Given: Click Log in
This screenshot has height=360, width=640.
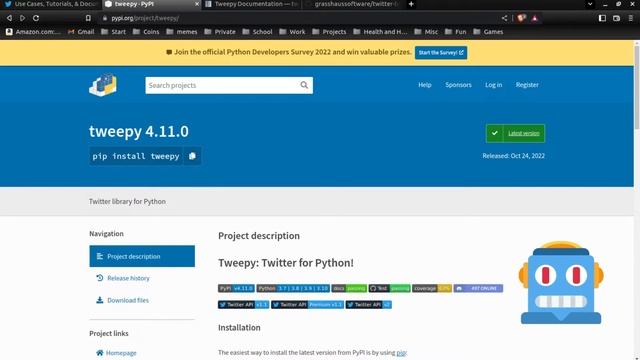Looking at the screenshot, I should tap(493, 85).
